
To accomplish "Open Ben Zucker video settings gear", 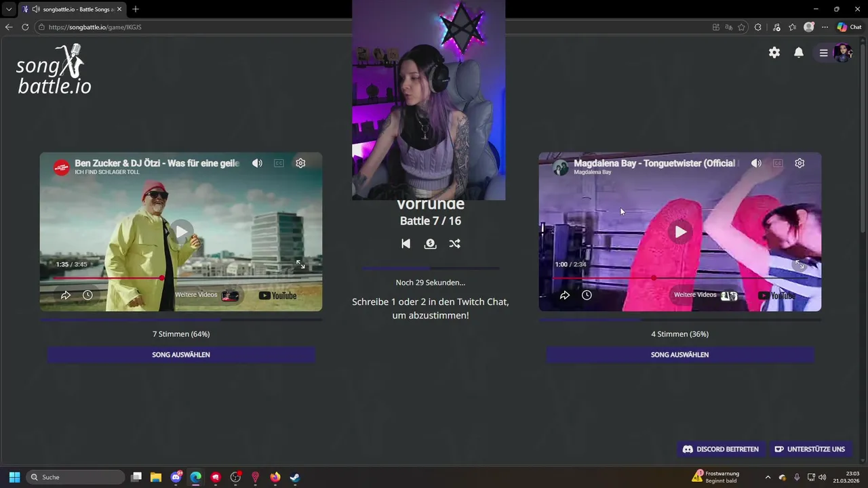I will 300,163.
